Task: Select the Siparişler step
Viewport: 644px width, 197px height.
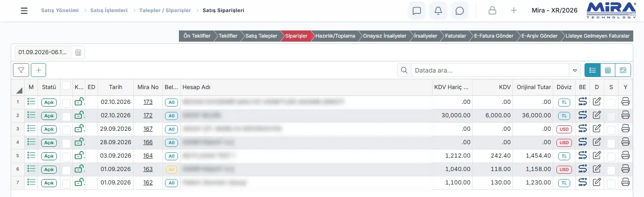Action: (296, 36)
